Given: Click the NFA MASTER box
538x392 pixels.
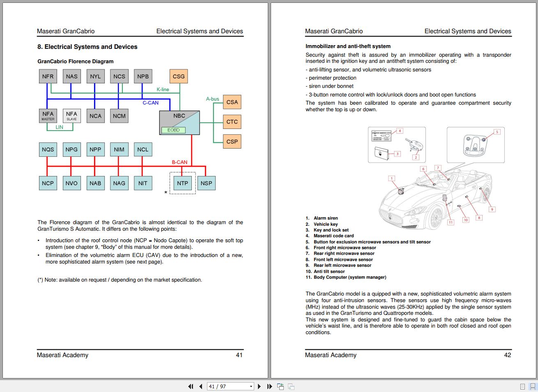Looking at the screenshot, I should pyautogui.click(x=48, y=116).
